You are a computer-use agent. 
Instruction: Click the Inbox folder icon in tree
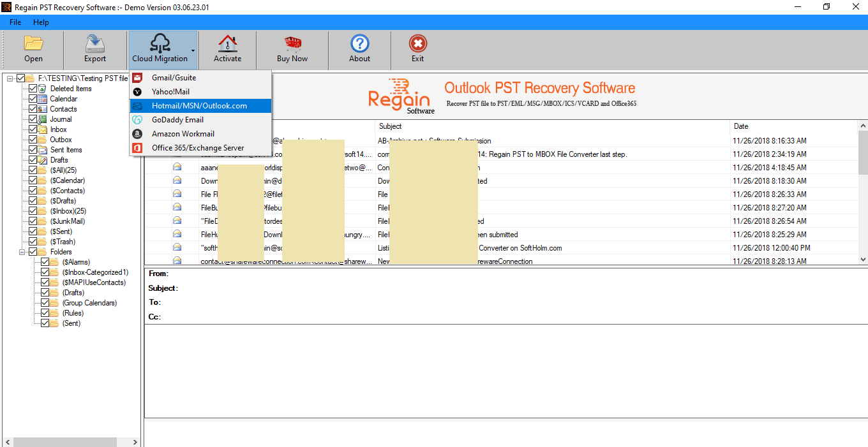(43, 129)
